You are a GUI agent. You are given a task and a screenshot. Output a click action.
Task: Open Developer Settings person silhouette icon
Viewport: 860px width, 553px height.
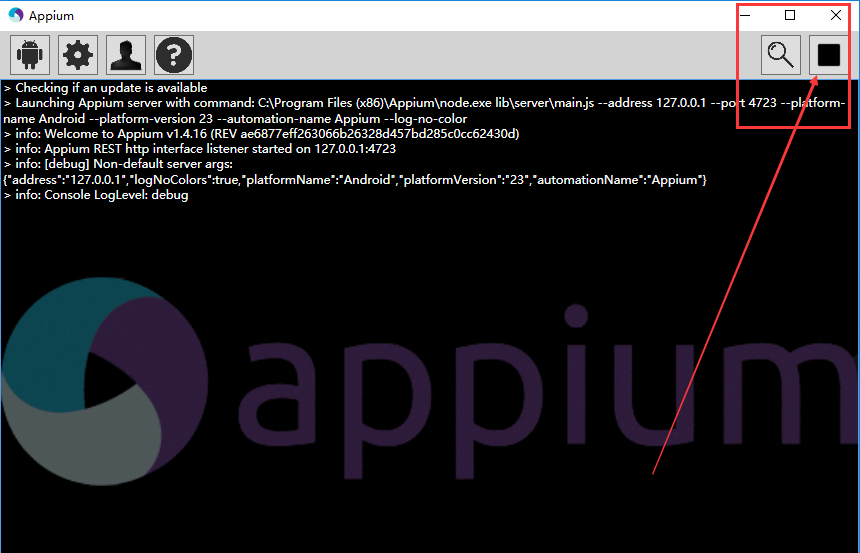pyautogui.click(x=126, y=55)
